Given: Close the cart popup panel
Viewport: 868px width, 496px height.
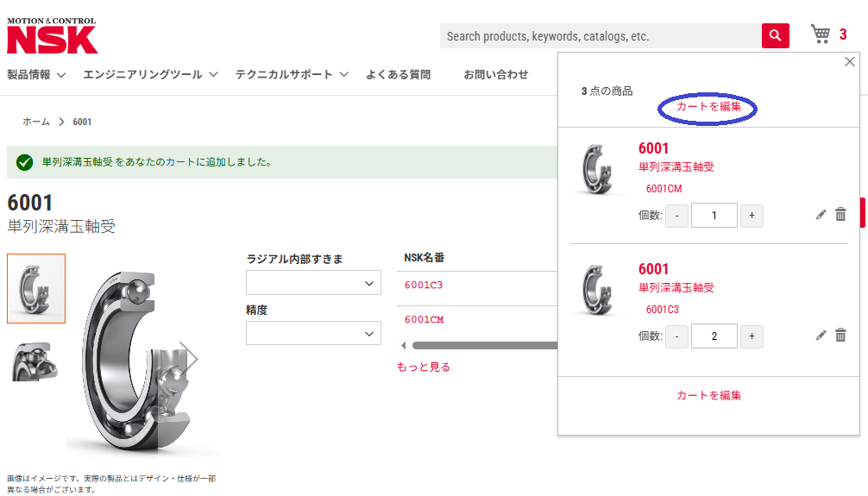Looking at the screenshot, I should point(849,61).
